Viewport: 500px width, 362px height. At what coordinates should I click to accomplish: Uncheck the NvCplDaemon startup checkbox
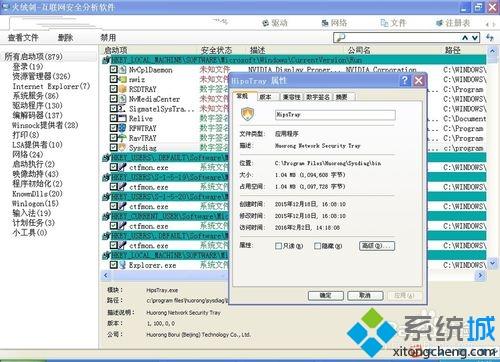[x=114, y=69]
